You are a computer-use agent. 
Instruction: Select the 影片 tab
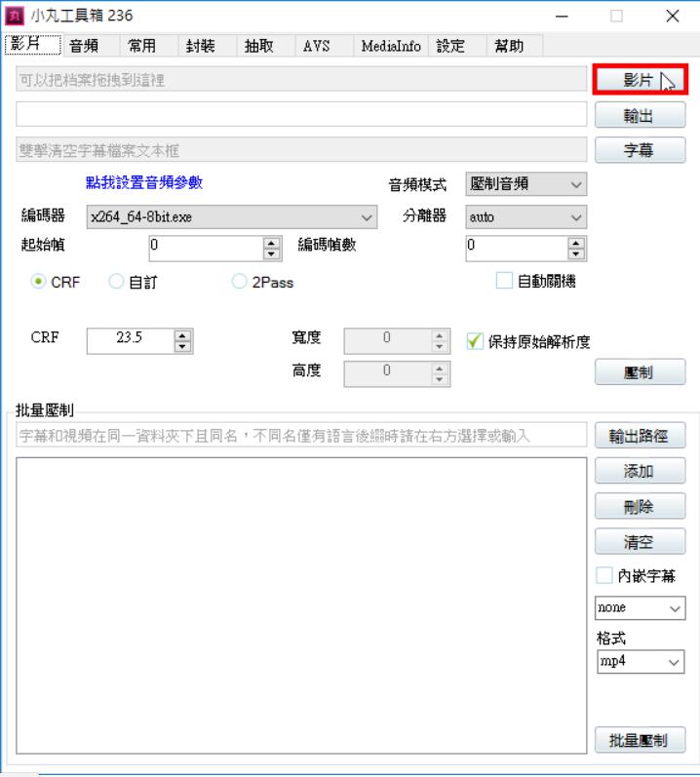click(33, 44)
